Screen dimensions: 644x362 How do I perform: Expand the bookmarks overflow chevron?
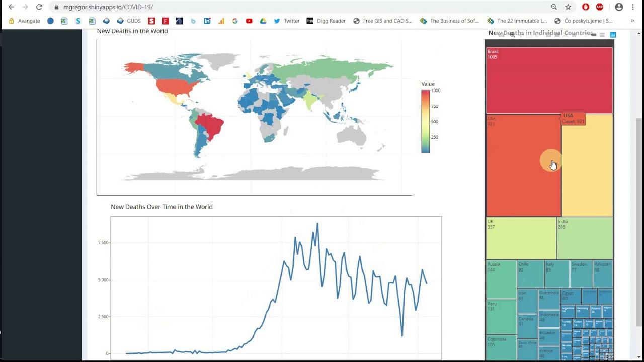(632, 21)
